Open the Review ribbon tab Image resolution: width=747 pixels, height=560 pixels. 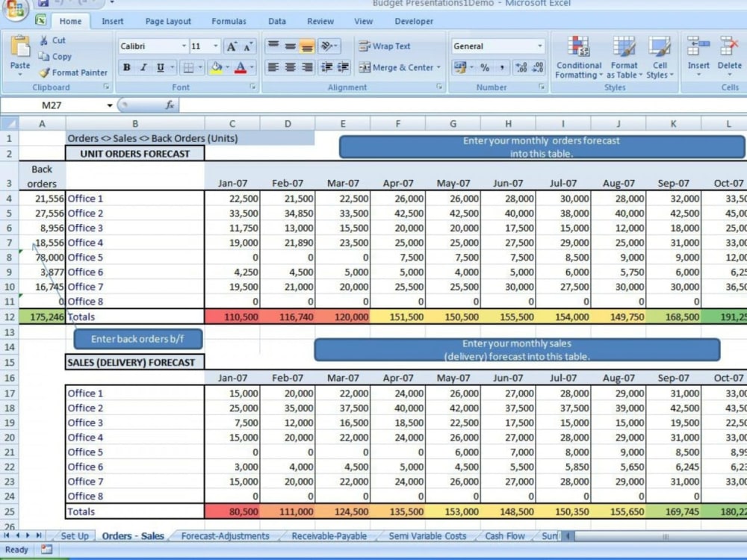coord(320,22)
